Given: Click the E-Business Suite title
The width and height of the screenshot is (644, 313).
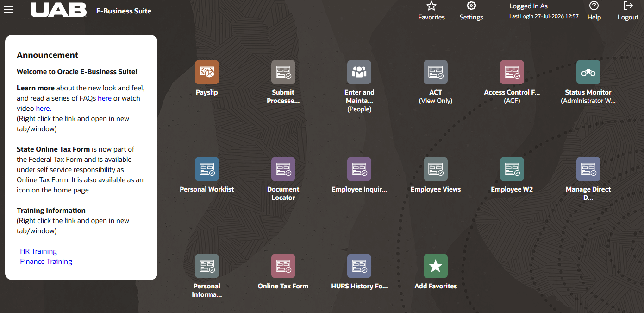Looking at the screenshot, I should 124,11.
